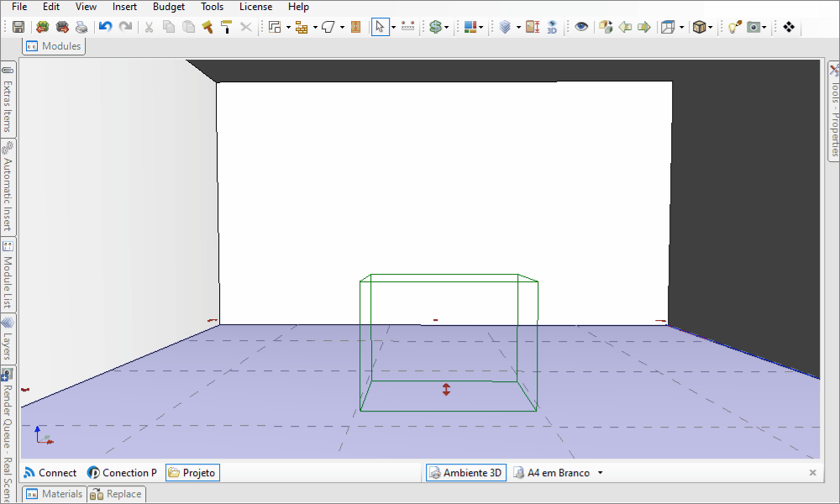Click the light bulb render icon
This screenshot has width=840, height=504.
(734, 27)
